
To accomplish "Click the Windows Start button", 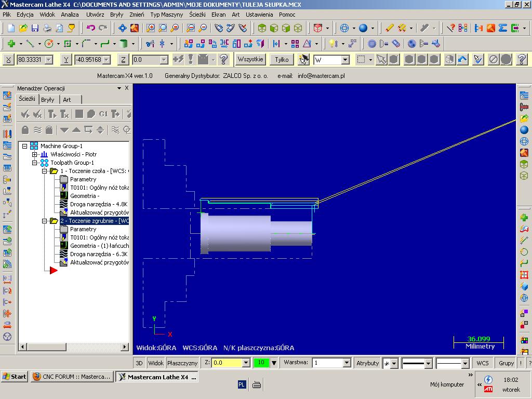I will tap(14, 377).
